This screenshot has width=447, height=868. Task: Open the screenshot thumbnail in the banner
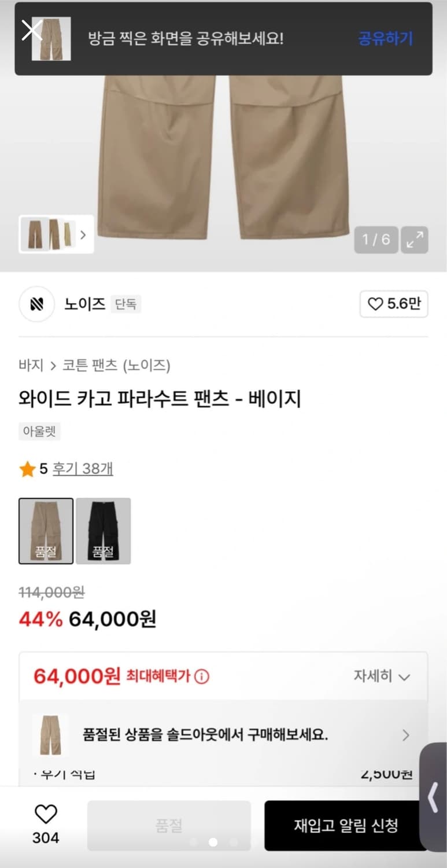click(x=51, y=39)
